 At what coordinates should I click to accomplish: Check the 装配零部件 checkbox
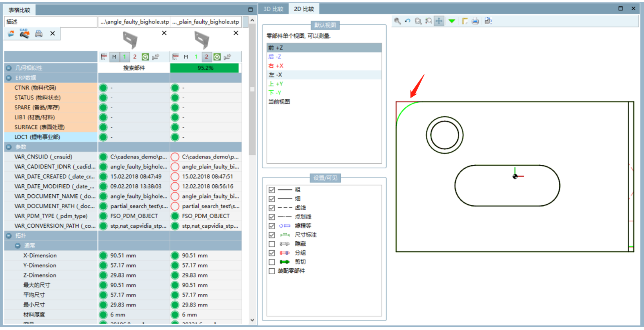pyautogui.click(x=272, y=271)
